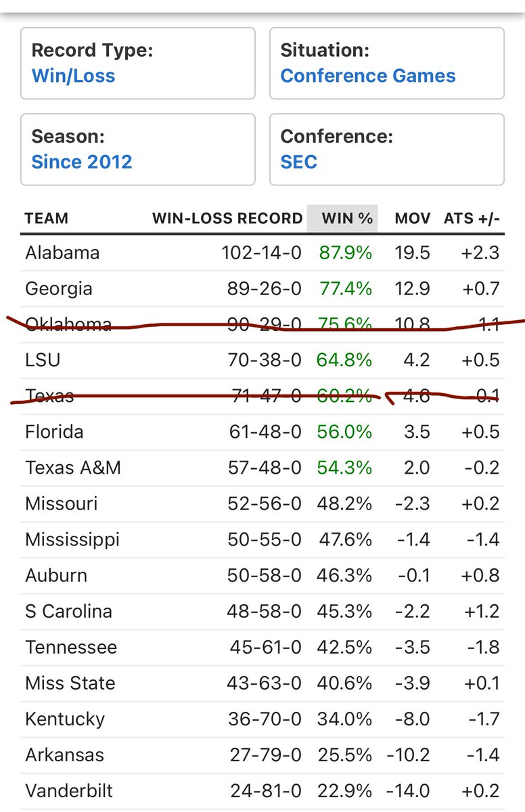The image size is (525, 812).
Task: Open the Auburn team link
Action: (56, 575)
